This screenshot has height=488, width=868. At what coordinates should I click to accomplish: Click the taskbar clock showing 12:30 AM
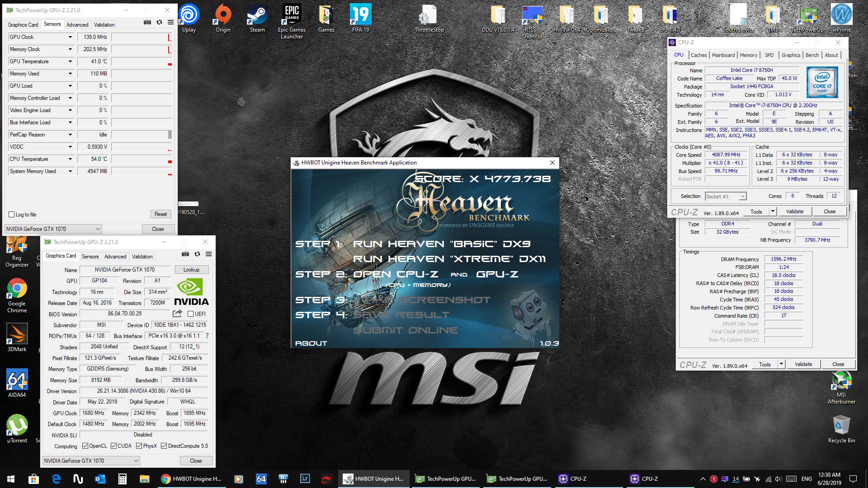click(829, 479)
